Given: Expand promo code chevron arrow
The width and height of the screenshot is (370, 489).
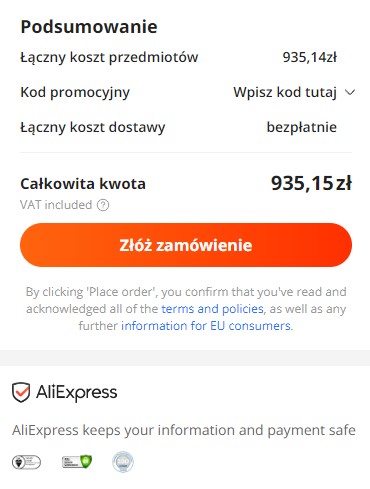Looking at the screenshot, I should tap(350, 92).
